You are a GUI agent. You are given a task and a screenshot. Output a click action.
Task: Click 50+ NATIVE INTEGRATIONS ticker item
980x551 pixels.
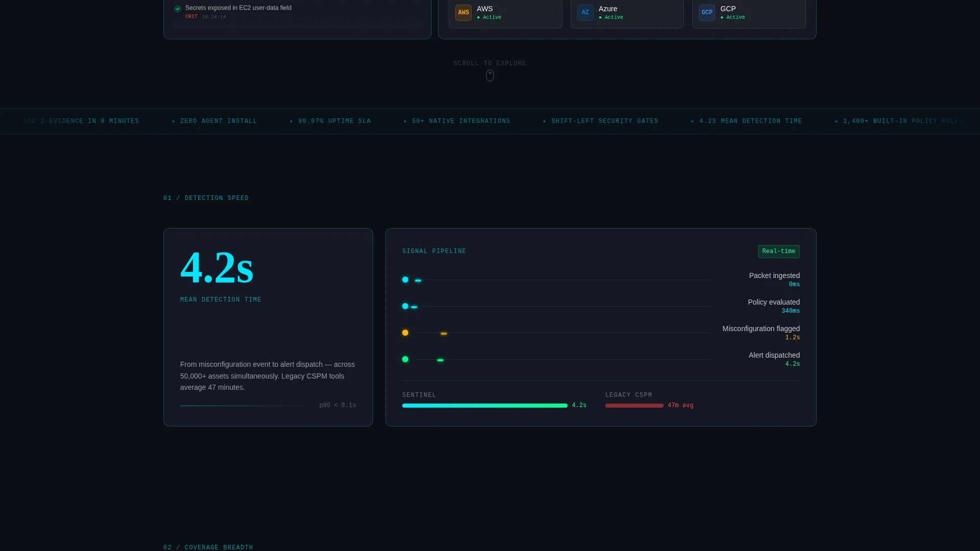(461, 121)
